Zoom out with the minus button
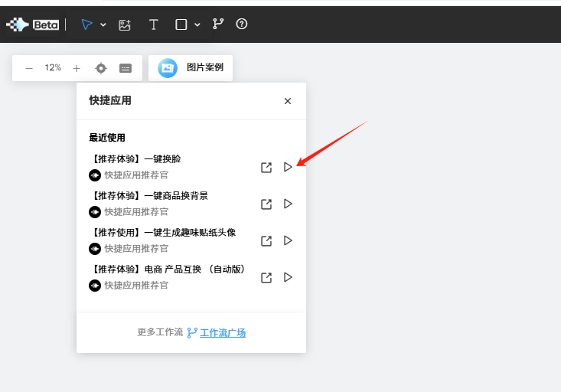 [29, 68]
